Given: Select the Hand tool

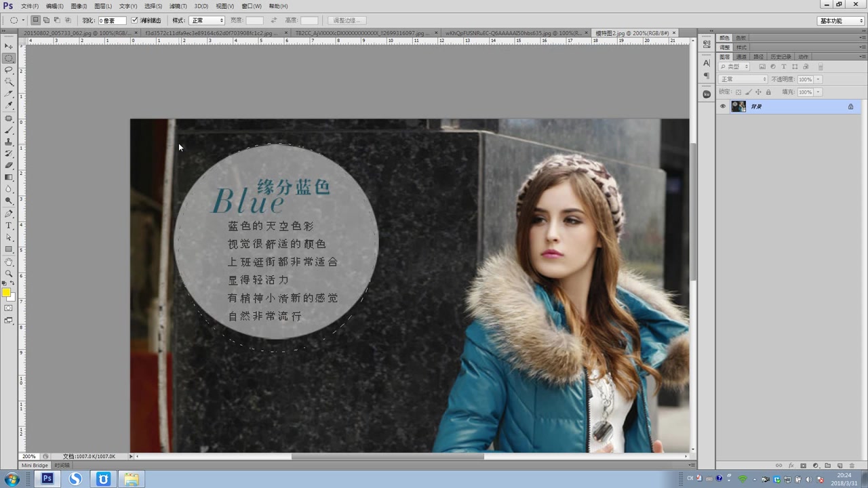Looking at the screenshot, I should click(x=9, y=262).
